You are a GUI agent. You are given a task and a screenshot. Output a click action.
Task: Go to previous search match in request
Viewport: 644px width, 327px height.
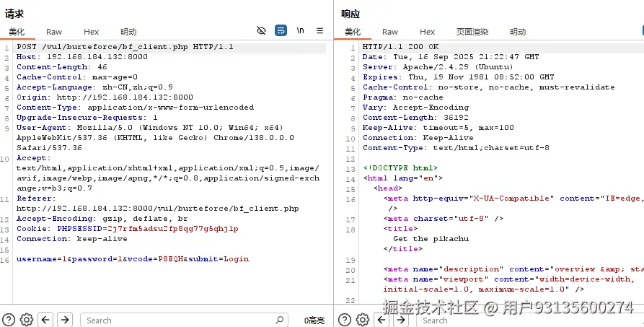pos(45,320)
